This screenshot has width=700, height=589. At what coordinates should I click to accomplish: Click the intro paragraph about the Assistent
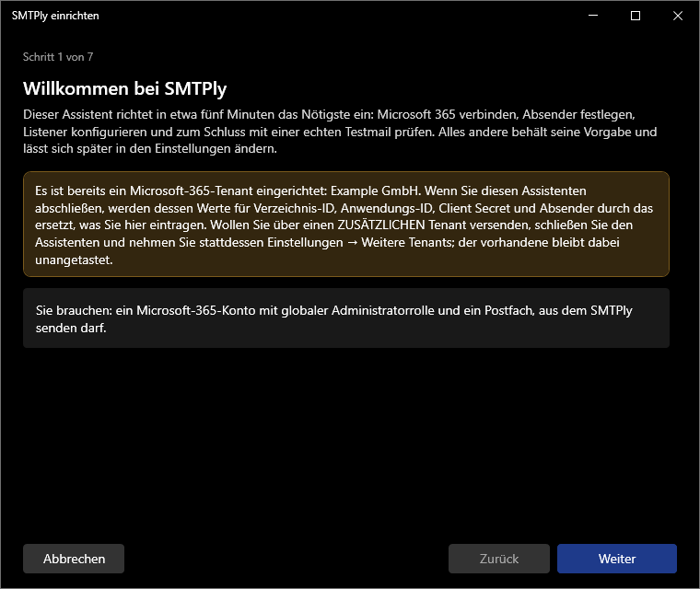[340, 132]
